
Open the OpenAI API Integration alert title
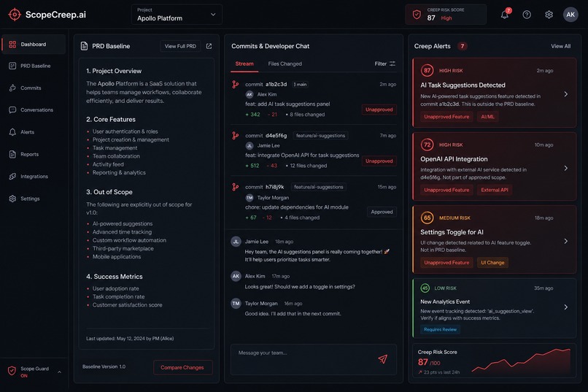coord(454,159)
